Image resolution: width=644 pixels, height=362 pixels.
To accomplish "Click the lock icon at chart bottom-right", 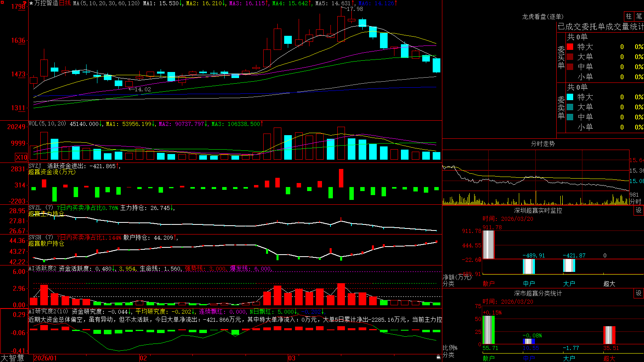I will pyautogui.click(x=438, y=357).
